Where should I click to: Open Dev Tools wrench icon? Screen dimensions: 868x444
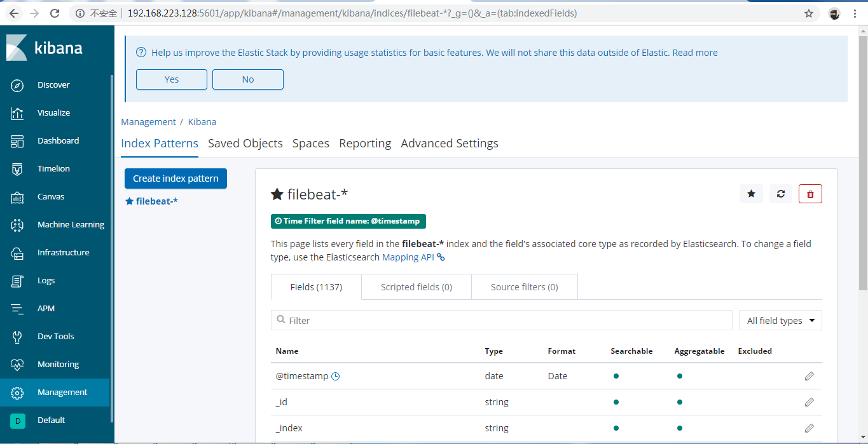(x=17, y=337)
